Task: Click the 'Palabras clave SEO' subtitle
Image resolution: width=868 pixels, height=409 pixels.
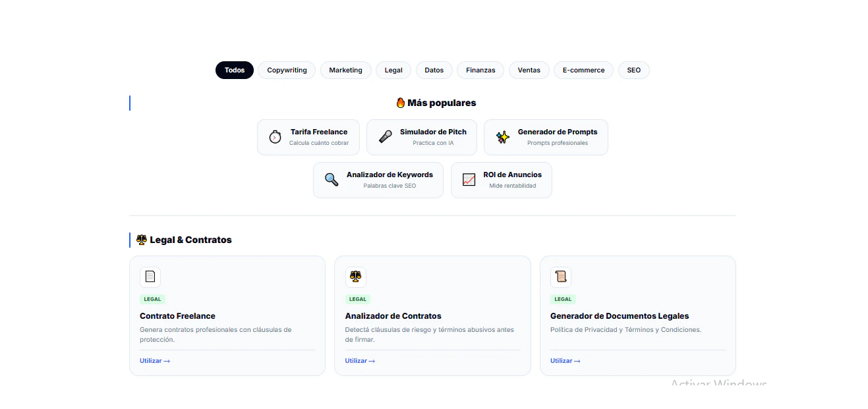Action: 390,186
